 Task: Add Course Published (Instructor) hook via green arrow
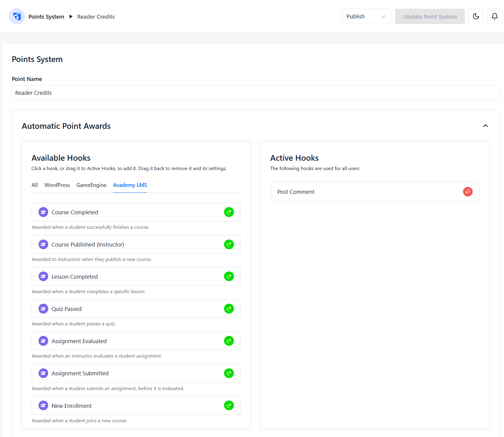coord(229,244)
